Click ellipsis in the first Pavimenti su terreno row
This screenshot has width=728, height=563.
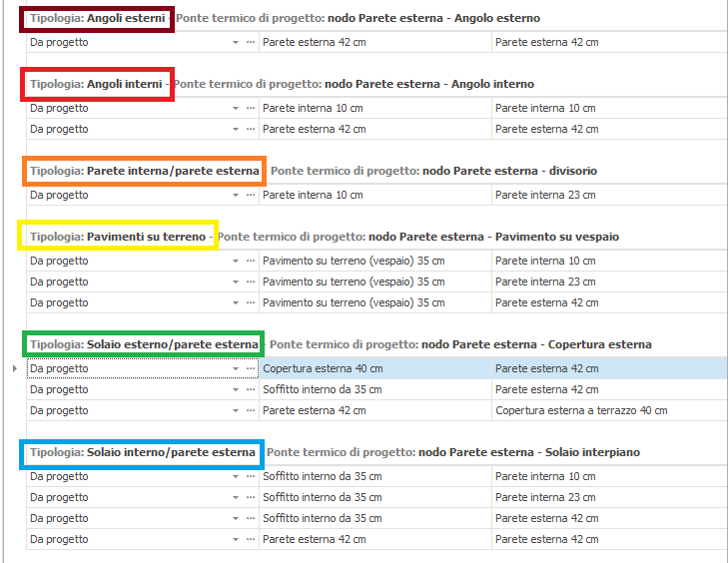point(251,261)
